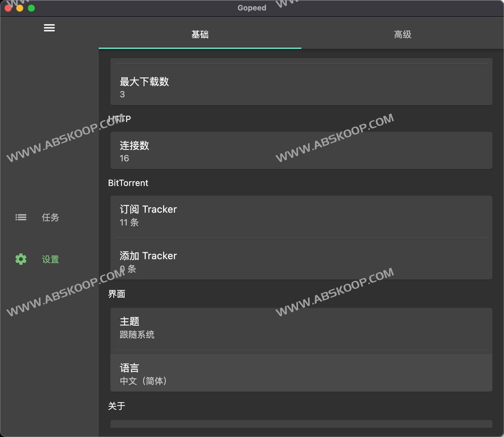Switch to the 高级 settings tab
The image size is (504, 437).
coord(403,35)
